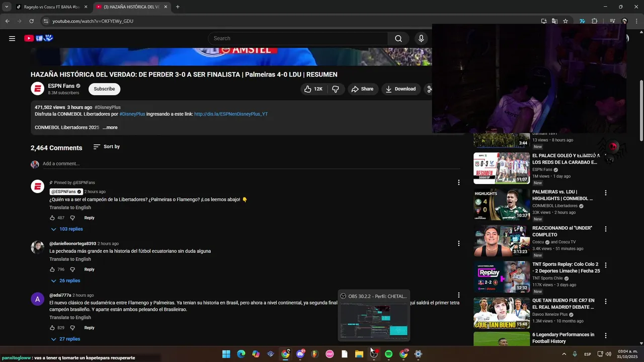The height and width of the screenshot is (362, 644).
Task: Download the video
Action: (400, 89)
